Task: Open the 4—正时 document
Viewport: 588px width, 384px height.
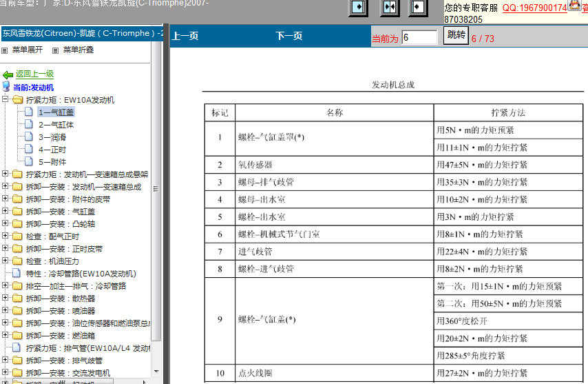Action: pyautogui.click(x=52, y=150)
